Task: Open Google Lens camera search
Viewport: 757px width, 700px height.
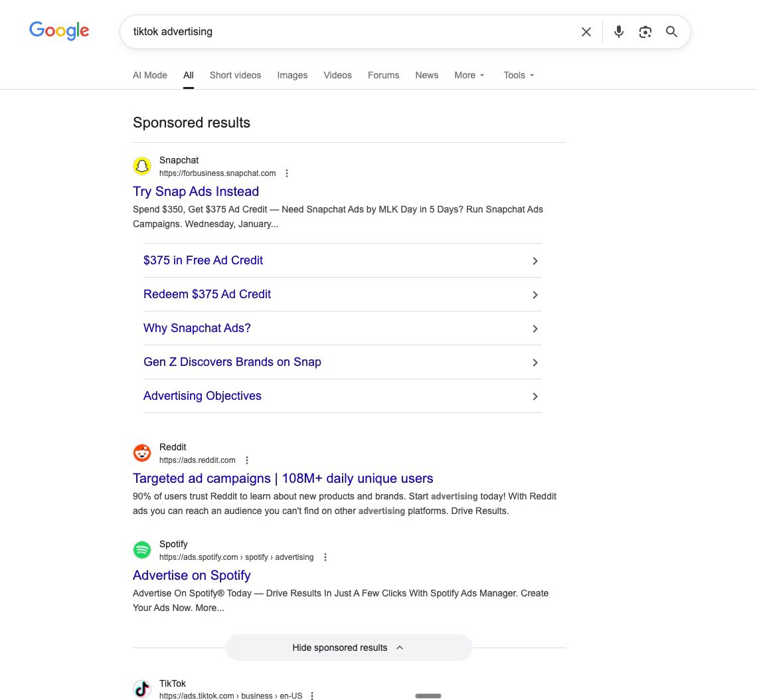Action: 645,32
